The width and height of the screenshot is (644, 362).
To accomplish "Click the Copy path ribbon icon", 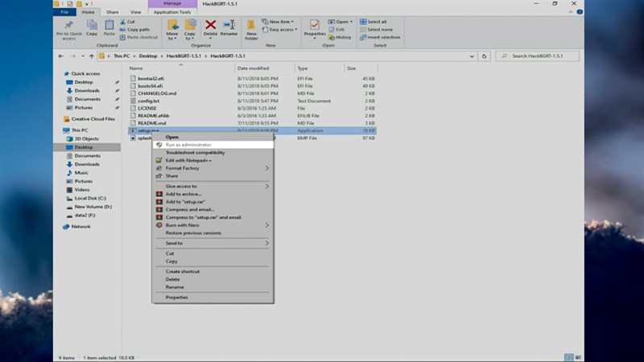I will pos(133,29).
